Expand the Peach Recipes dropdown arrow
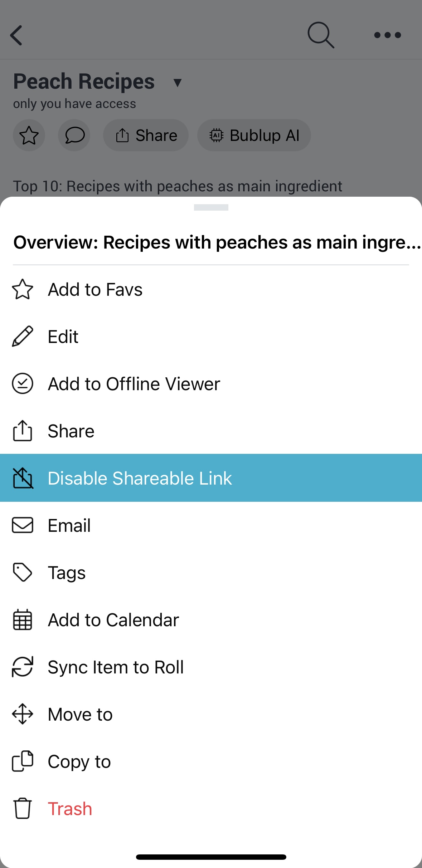The height and width of the screenshot is (868, 422). 177,83
